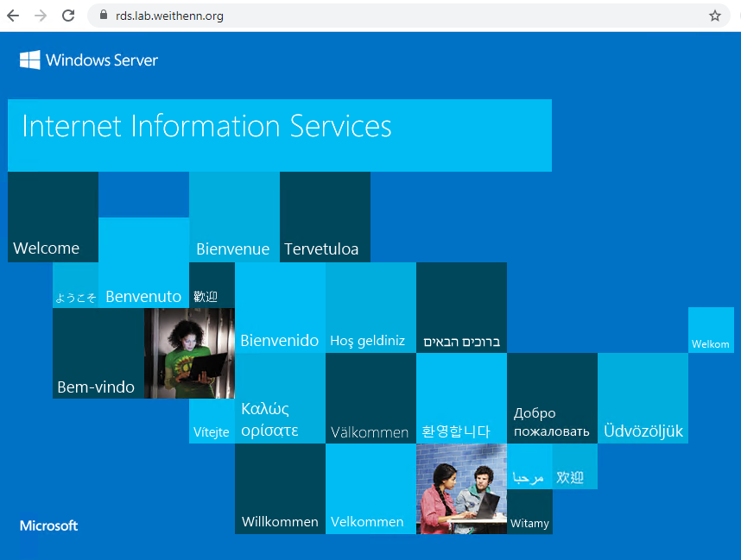Click the Benvenuto tile

[x=143, y=262]
